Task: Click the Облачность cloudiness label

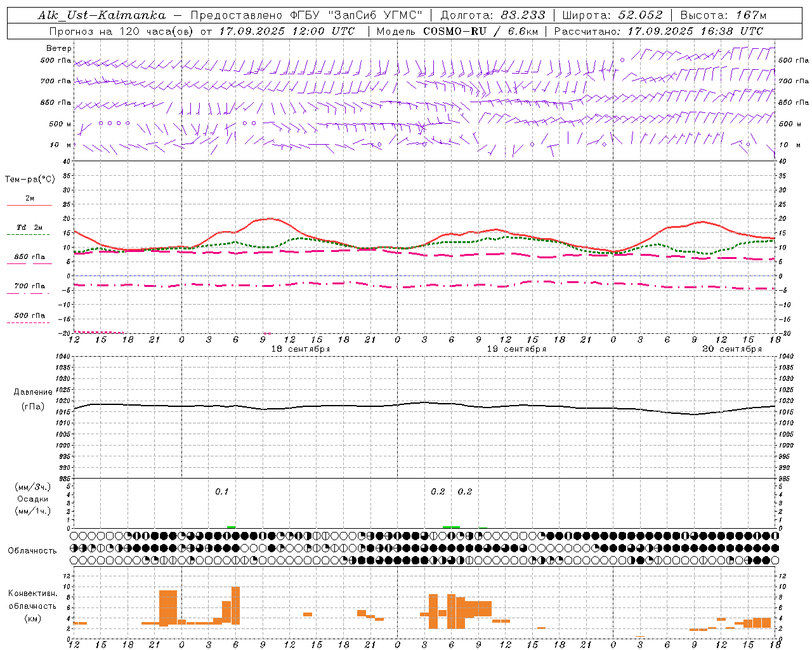Action: point(32,551)
